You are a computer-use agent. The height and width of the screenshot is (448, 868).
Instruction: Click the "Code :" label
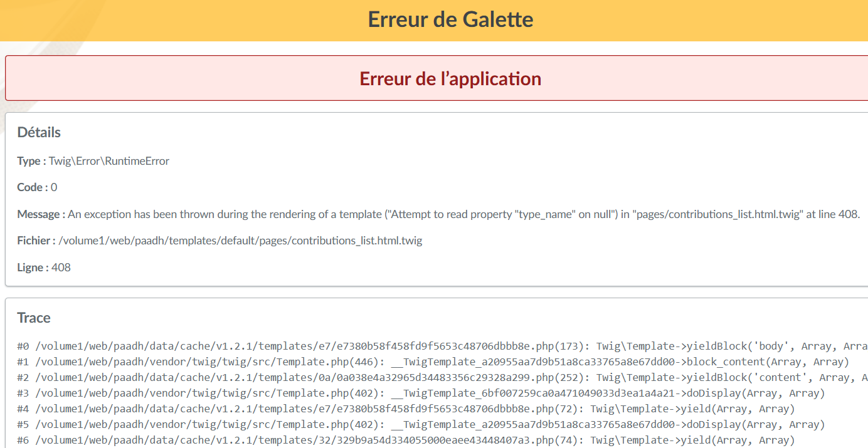click(x=33, y=187)
